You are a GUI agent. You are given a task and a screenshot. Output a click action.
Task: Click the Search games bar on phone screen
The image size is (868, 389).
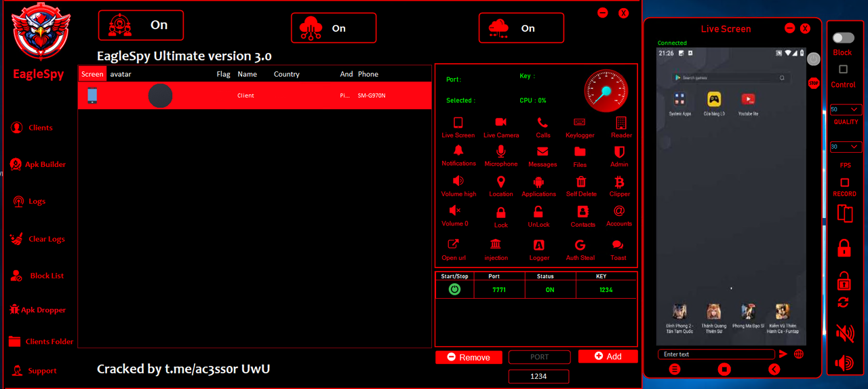[730, 78]
